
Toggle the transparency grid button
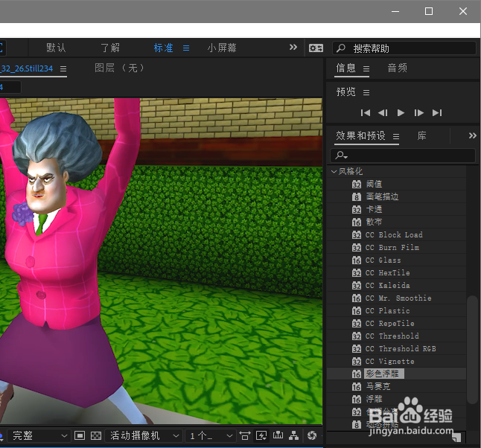[96, 435]
